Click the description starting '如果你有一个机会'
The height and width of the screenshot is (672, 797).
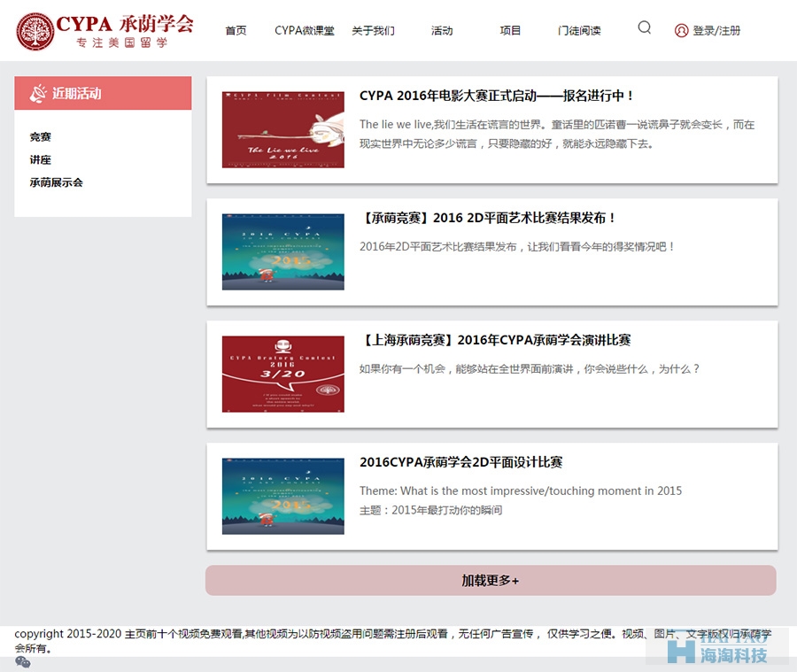[530, 368]
